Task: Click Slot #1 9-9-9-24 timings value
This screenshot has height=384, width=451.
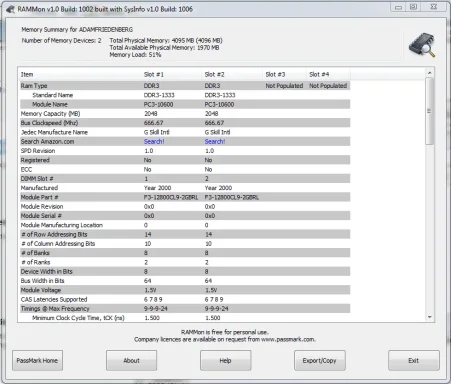Action: (x=156, y=309)
